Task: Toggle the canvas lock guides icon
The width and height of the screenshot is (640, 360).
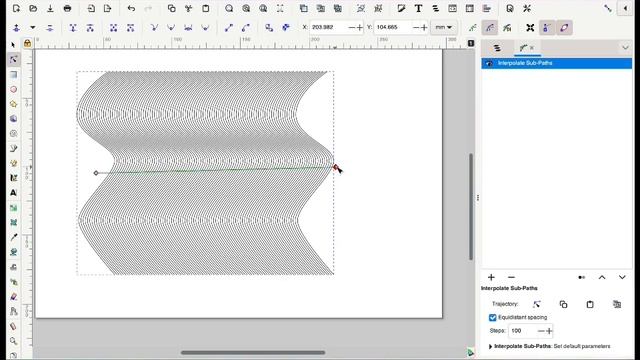Action: point(27,43)
